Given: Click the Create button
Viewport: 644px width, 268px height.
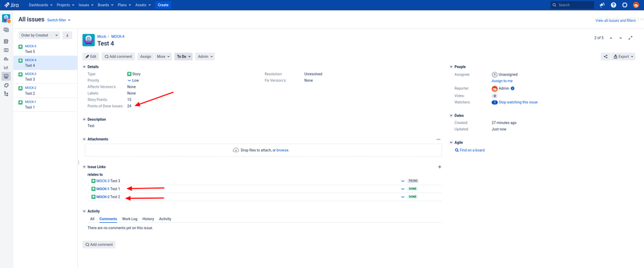Looking at the screenshot, I should click(x=164, y=5).
